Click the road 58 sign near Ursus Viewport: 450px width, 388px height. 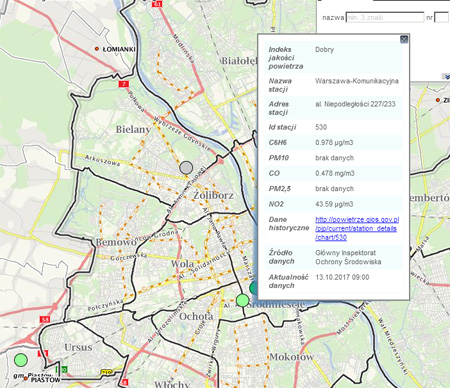click(x=45, y=319)
